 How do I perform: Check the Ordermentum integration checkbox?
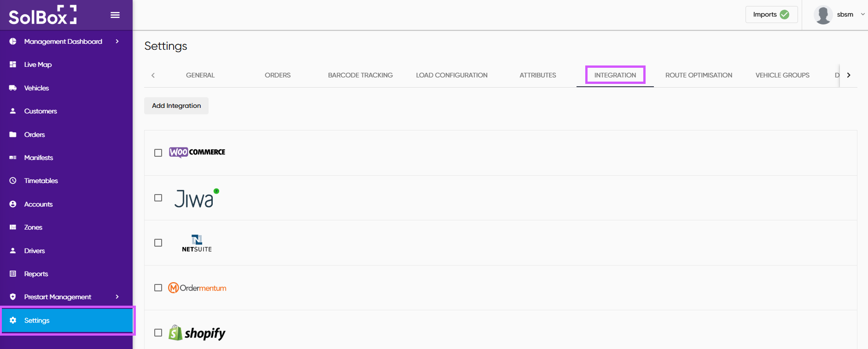point(158,288)
